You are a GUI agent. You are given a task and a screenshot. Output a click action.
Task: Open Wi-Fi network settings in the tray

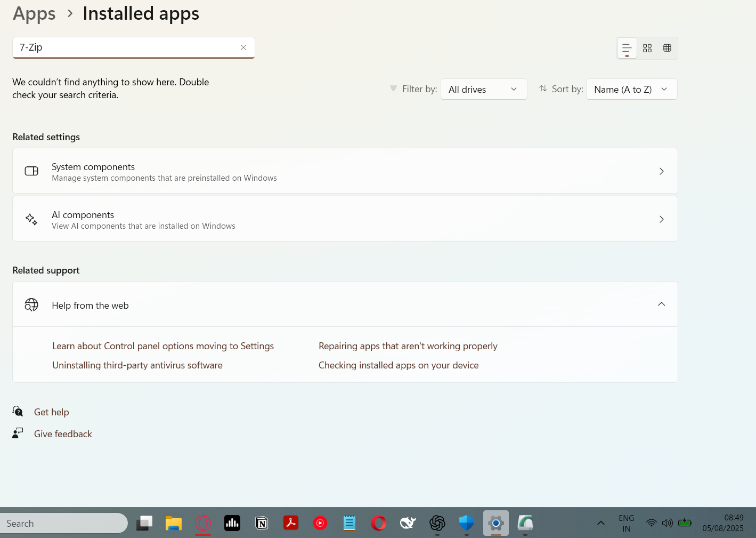coord(651,523)
